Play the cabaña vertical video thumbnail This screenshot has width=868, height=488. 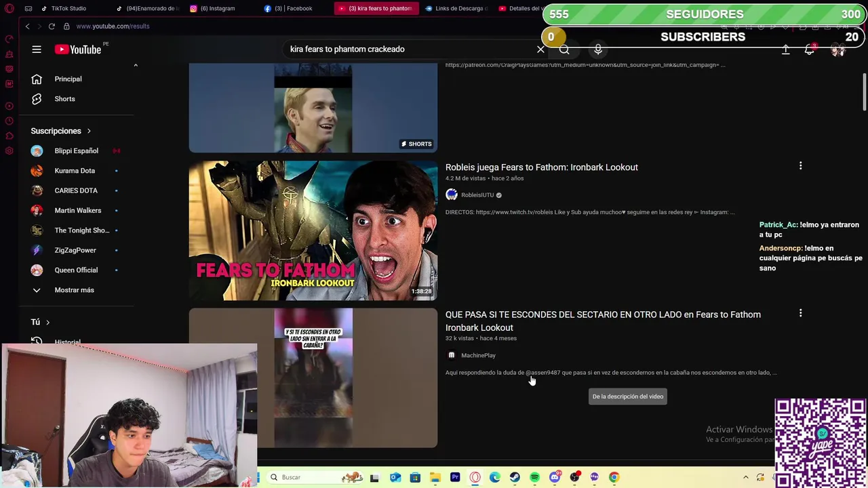tap(313, 378)
